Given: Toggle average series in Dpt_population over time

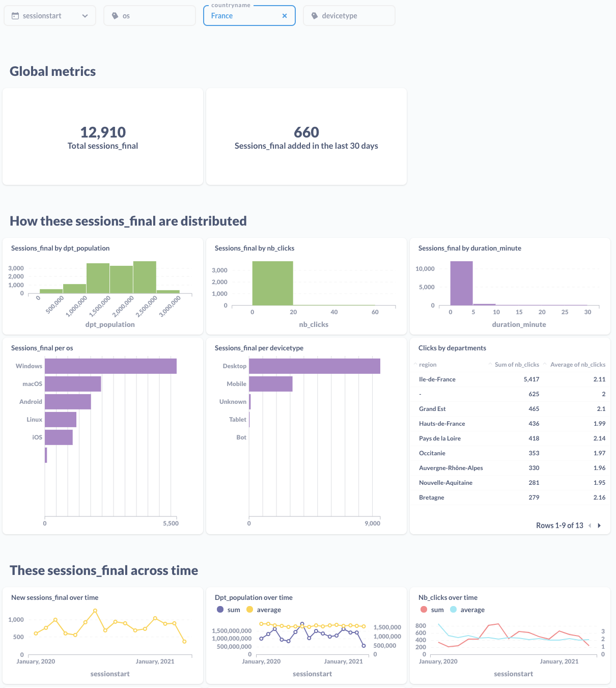Looking at the screenshot, I should click(250, 610).
